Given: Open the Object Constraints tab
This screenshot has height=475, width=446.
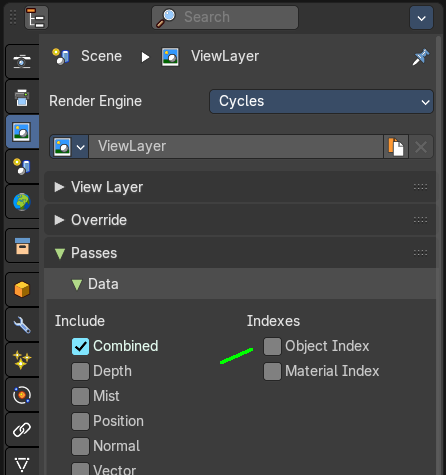Looking at the screenshot, I should click(22, 430).
